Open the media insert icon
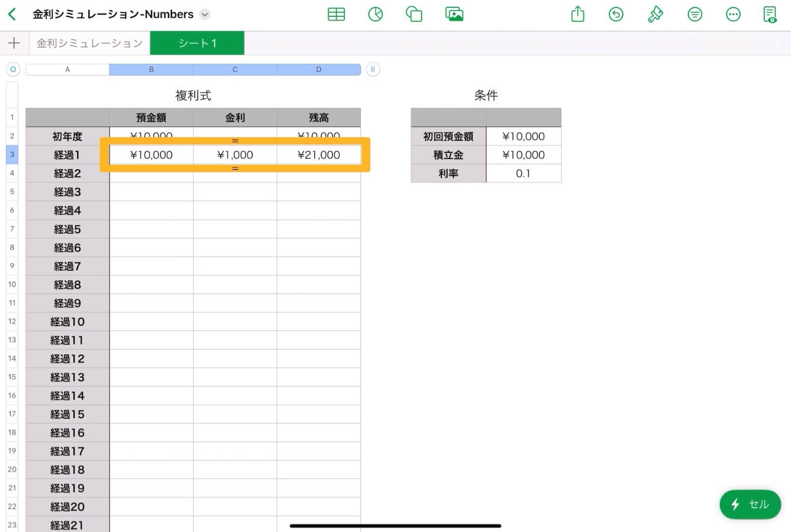The height and width of the screenshot is (532, 791). (454, 14)
